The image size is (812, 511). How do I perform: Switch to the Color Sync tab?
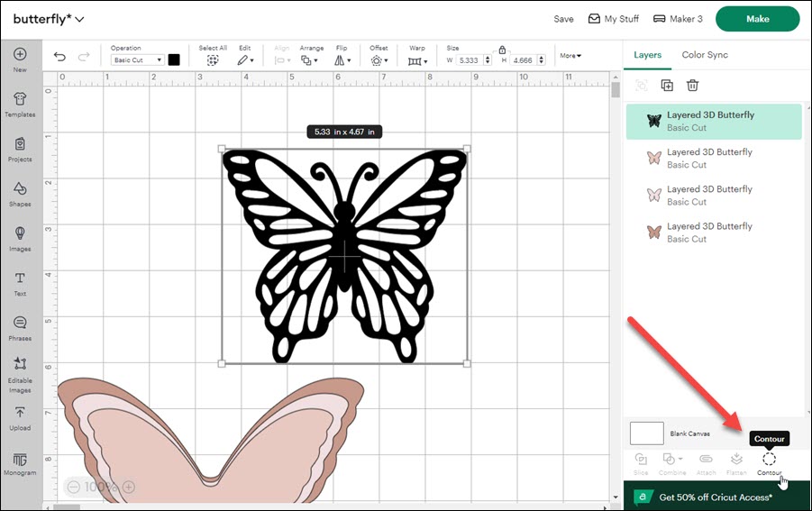[705, 55]
